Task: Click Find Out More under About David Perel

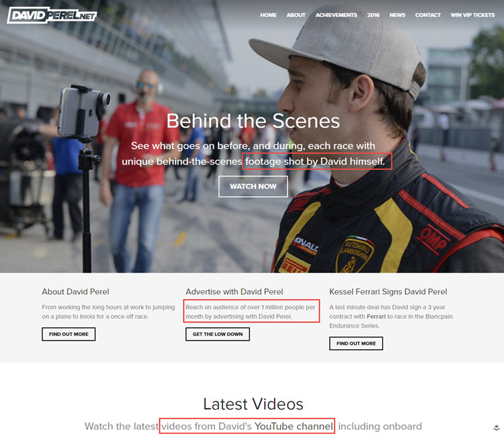Action: pos(69,334)
